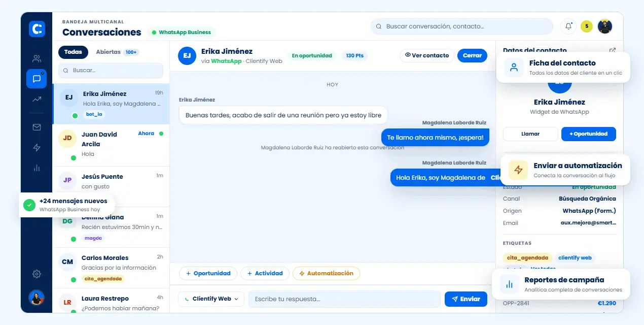Open the Erika Jiménez conversation in the list
The height and width of the screenshot is (325, 644).
pyautogui.click(x=111, y=104)
